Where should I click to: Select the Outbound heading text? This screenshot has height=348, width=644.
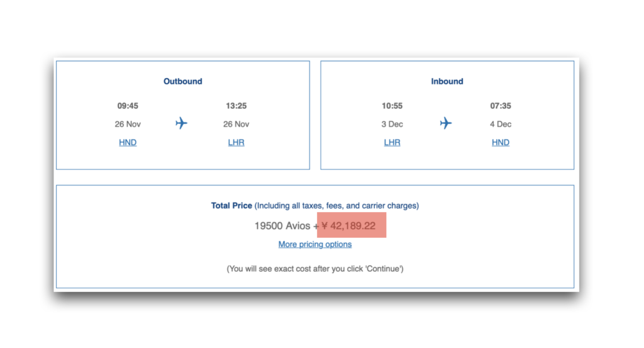click(183, 81)
